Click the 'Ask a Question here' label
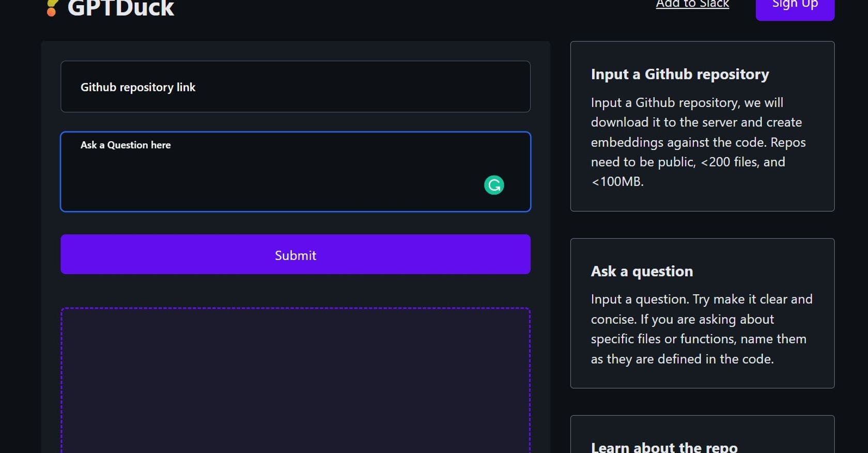The image size is (868, 453). click(126, 145)
